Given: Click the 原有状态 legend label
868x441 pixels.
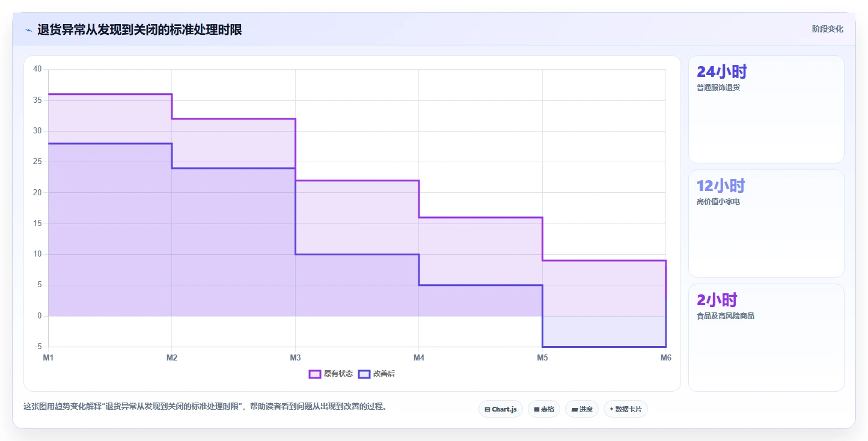Looking at the screenshot, I should coord(338,374).
